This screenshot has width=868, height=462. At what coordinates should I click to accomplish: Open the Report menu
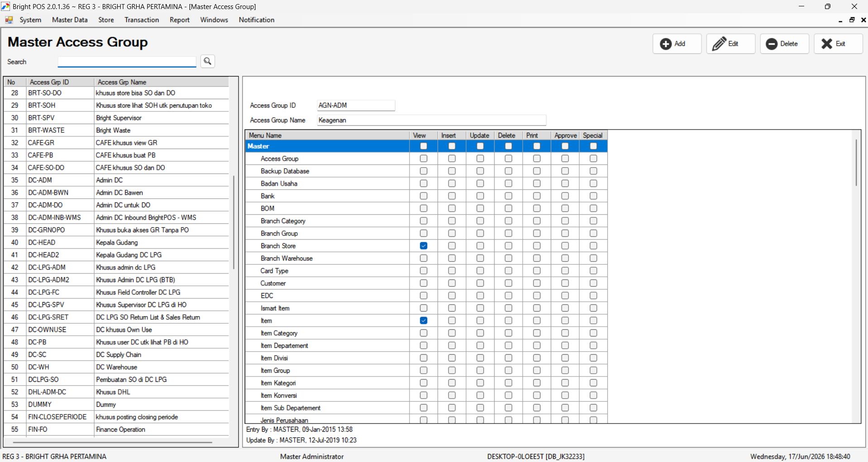(x=180, y=20)
